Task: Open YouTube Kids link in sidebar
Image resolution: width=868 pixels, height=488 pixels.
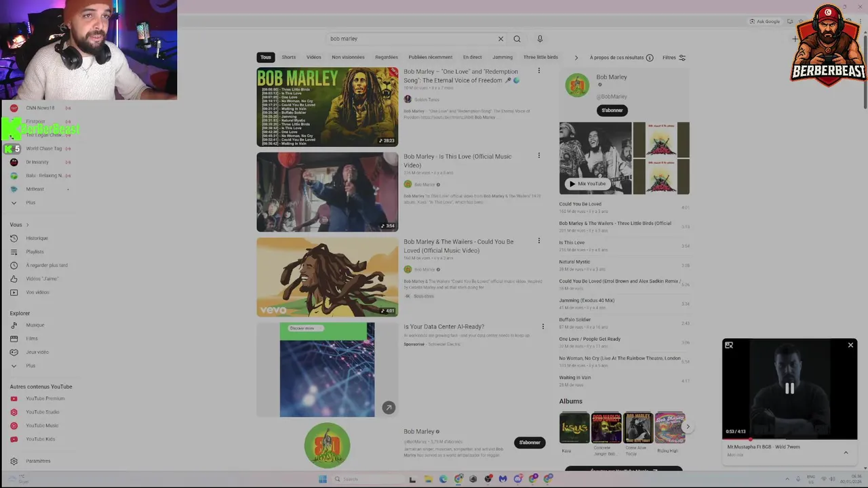Action: click(40, 439)
